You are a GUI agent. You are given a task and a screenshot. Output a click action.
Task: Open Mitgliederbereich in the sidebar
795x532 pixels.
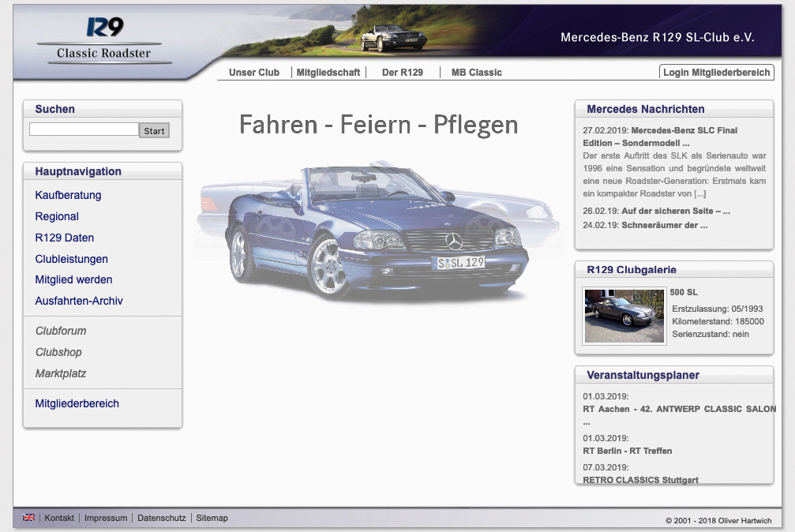point(77,403)
